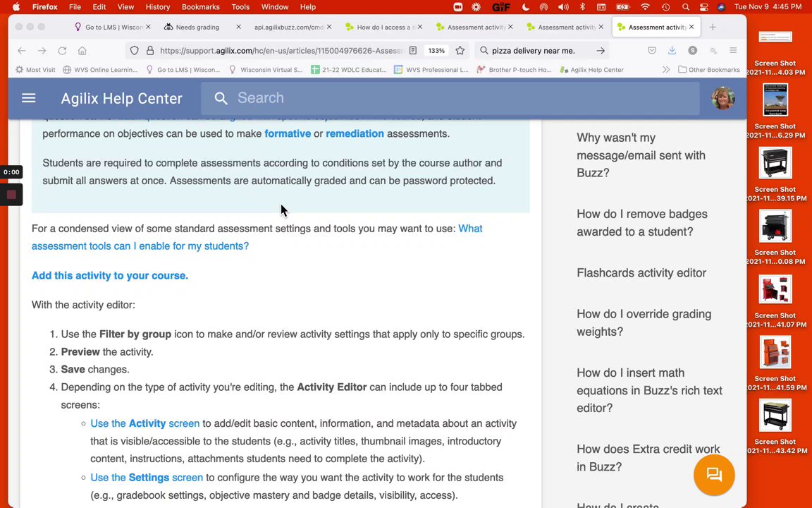Click the browser forward arrow
812x508 pixels.
point(42,50)
